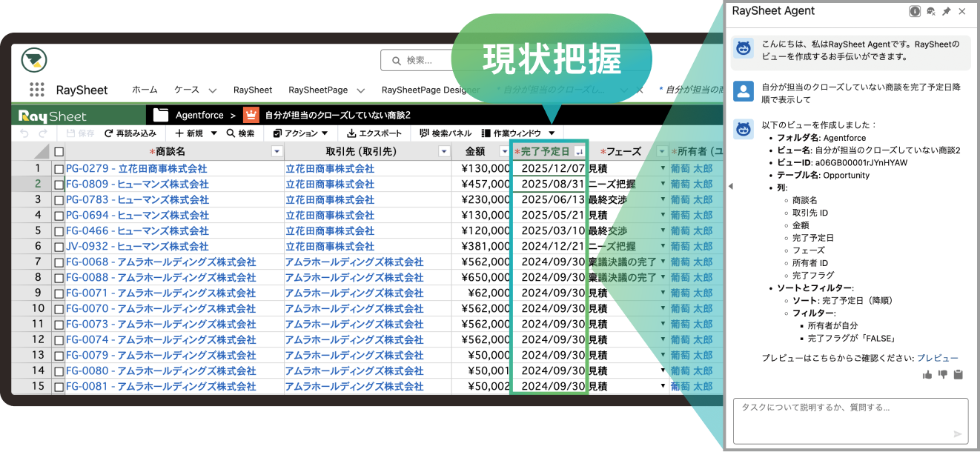Open the ケース tab
Screen dimensions: 980x452
pyautogui.click(x=187, y=90)
